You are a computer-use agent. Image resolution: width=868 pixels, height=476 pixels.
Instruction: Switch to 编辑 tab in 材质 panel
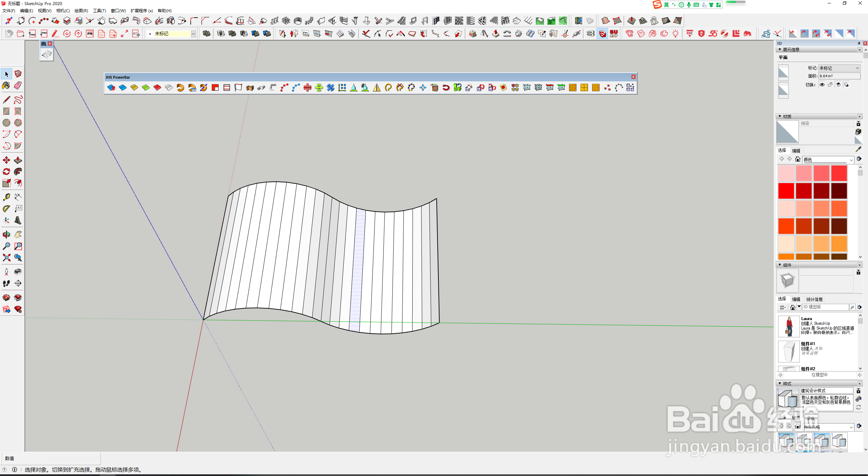[x=796, y=151]
